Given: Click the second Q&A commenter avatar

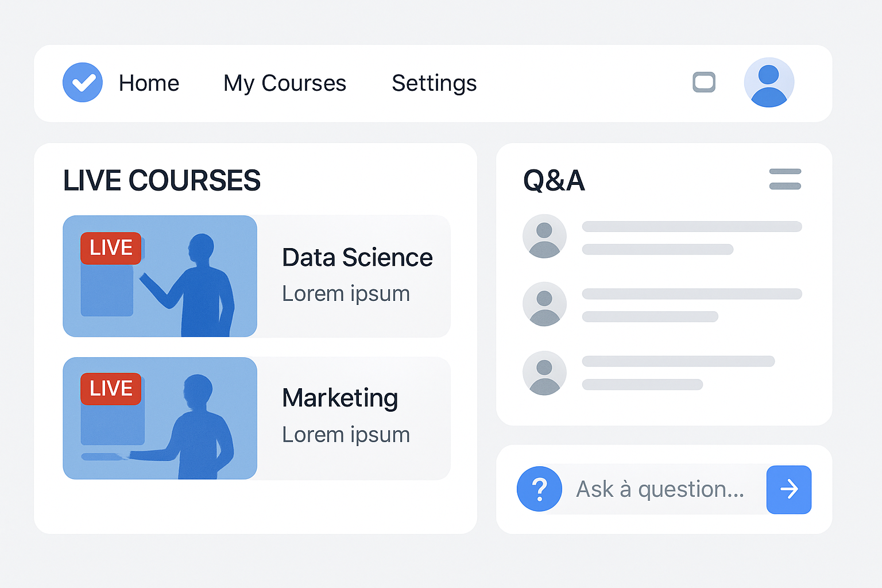Looking at the screenshot, I should tap(544, 304).
